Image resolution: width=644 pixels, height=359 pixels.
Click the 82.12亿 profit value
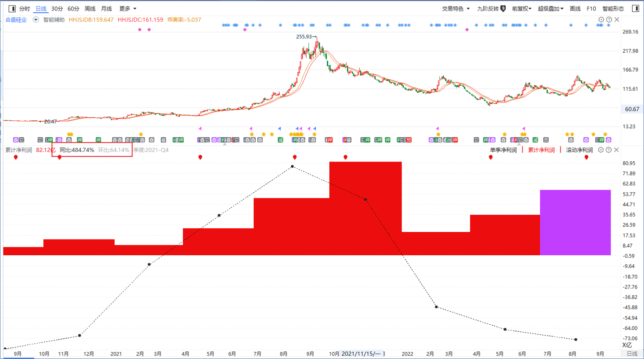pos(46,150)
